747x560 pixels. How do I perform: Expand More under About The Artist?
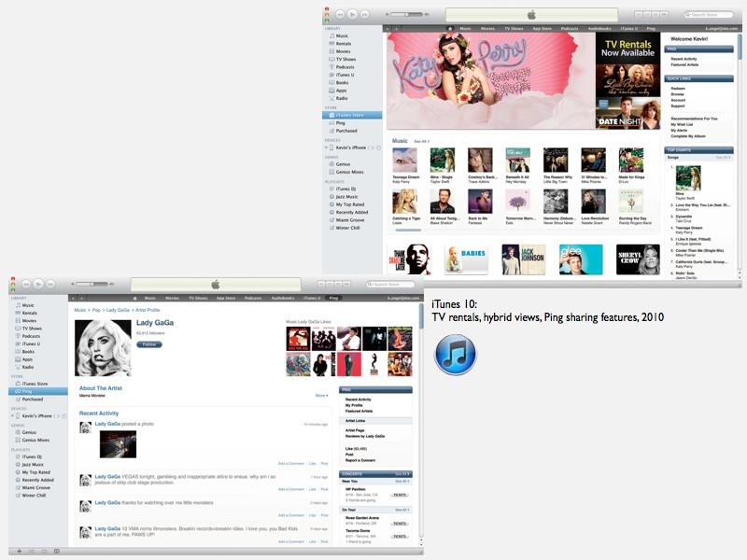[x=321, y=395]
